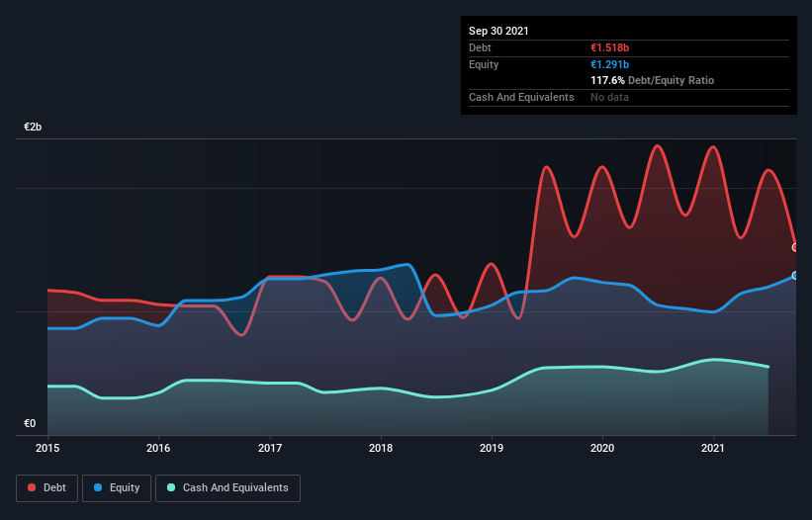Click the red Debt legend dot
The image size is (812, 520).
32,487
